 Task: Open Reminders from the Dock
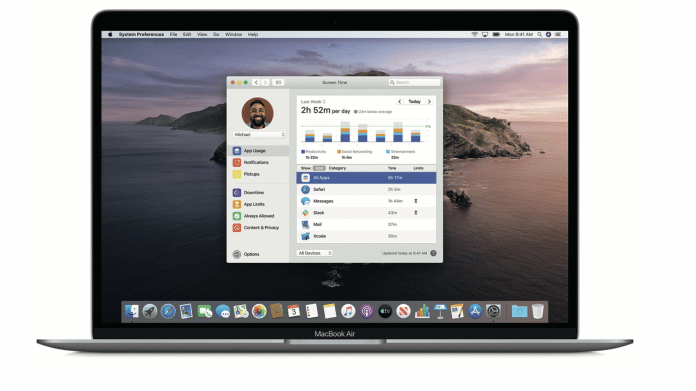tap(312, 312)
